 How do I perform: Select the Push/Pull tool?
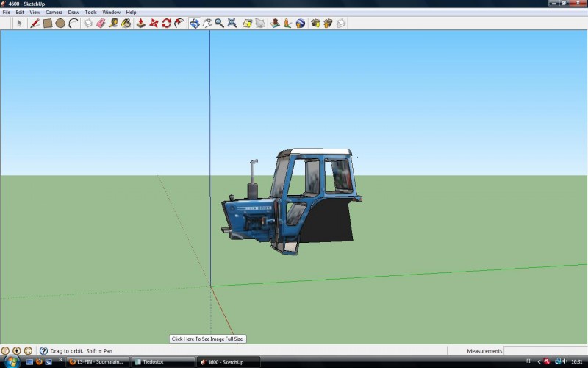(140, 24)
